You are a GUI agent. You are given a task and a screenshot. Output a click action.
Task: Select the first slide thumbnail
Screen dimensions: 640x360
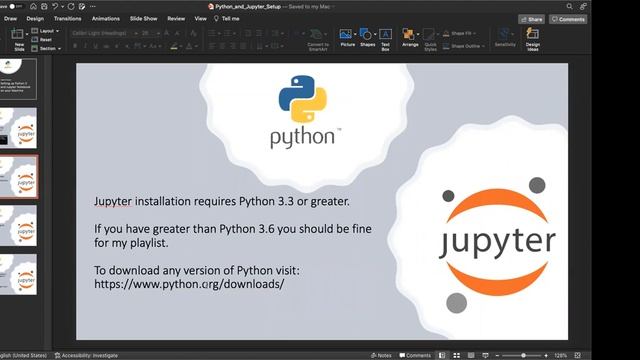click(18, 79)
